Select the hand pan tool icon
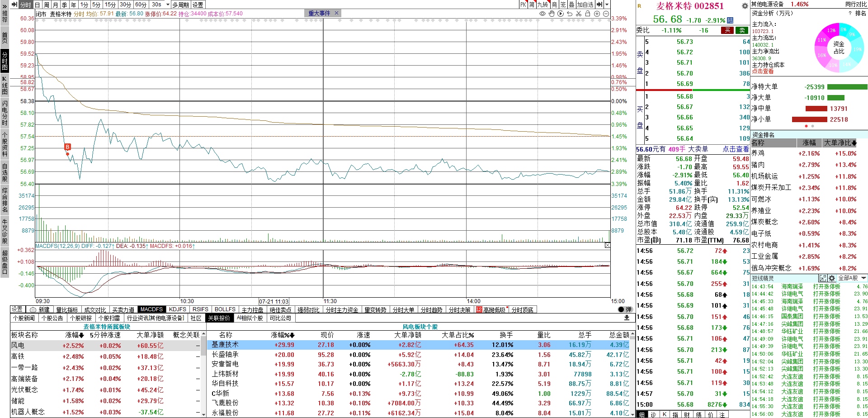Image resolution: width=868 pixels, height=418 pixels. pyautogui.click(x=552, y=14)
